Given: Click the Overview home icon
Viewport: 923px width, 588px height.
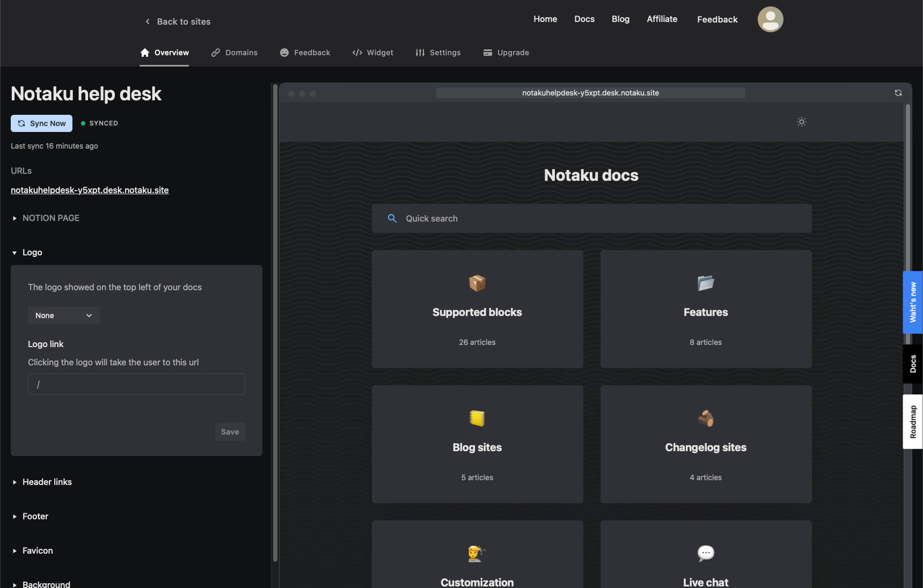Looking at the screenshot, I should tap(145, 53).
